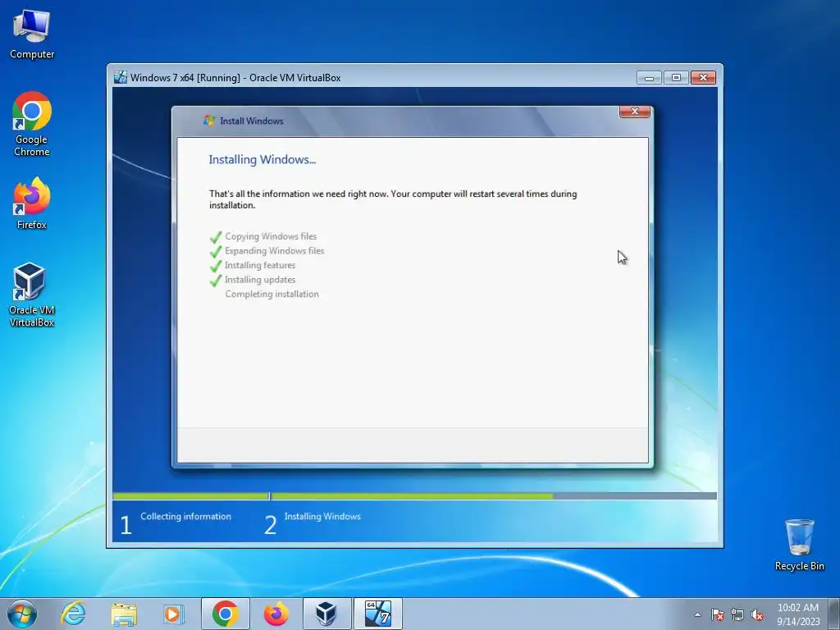Close the VirtualBox VM window

703,78
